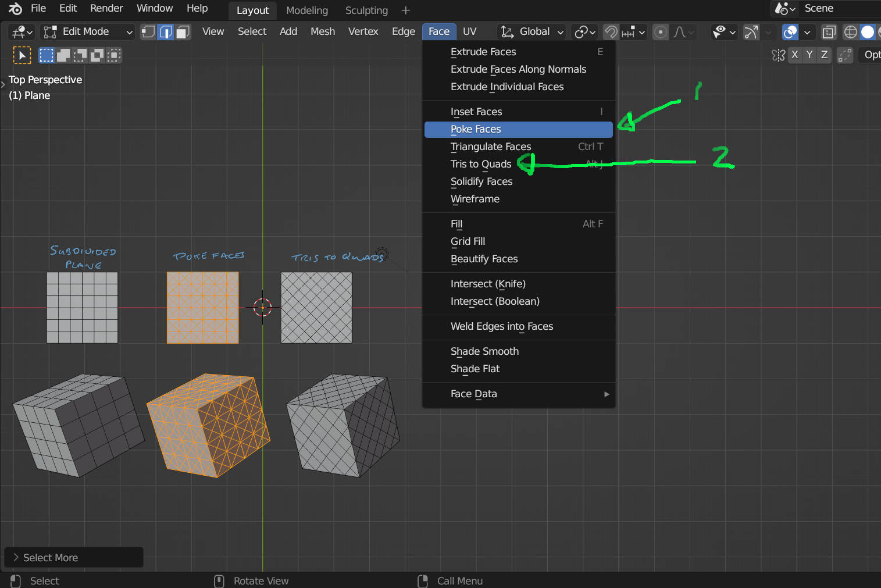Open the editor type selector icon
The width and height of the screenshot is (881, 588).
click(23, 31)
